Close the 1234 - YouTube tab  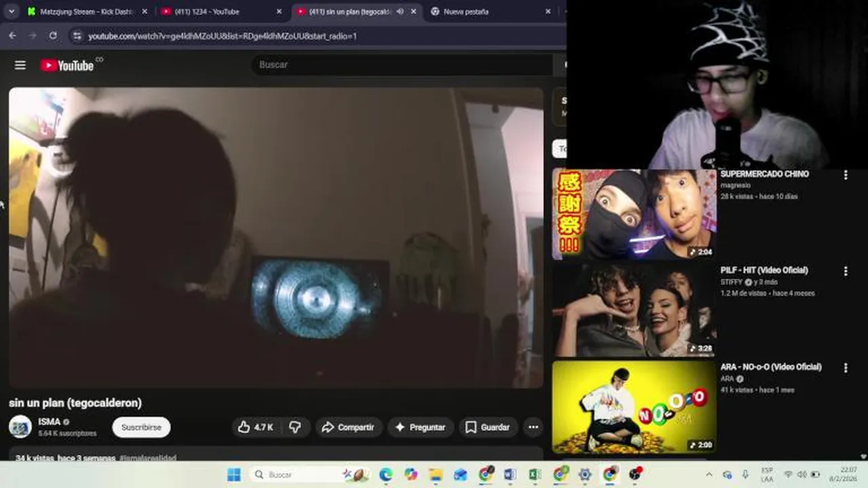tap(279, 12)
